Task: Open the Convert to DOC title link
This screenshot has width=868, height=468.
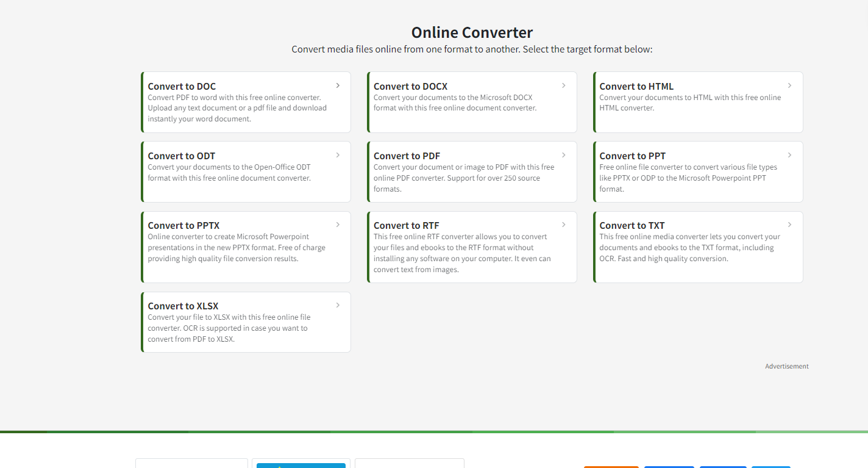Action: (182, 87)
